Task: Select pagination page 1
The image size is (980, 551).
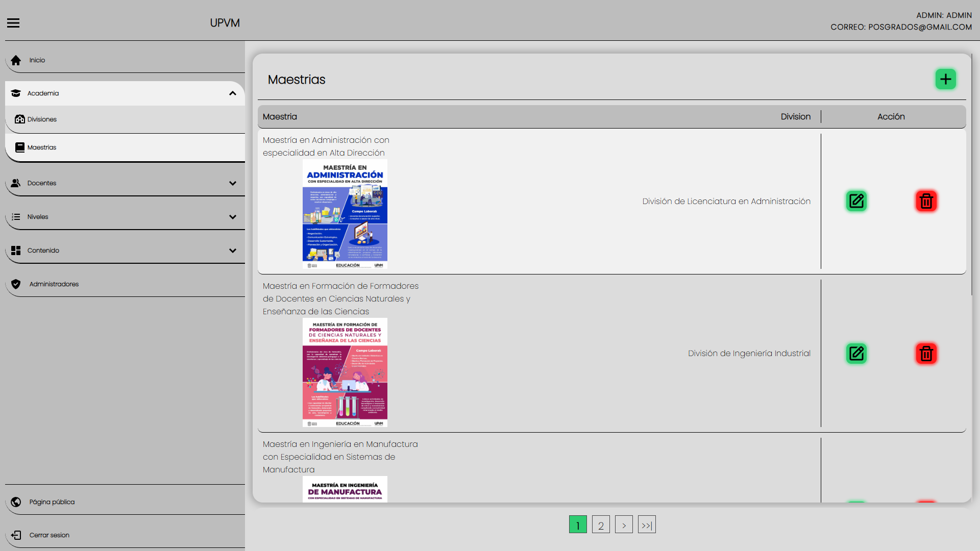Action: click(578, 524)
